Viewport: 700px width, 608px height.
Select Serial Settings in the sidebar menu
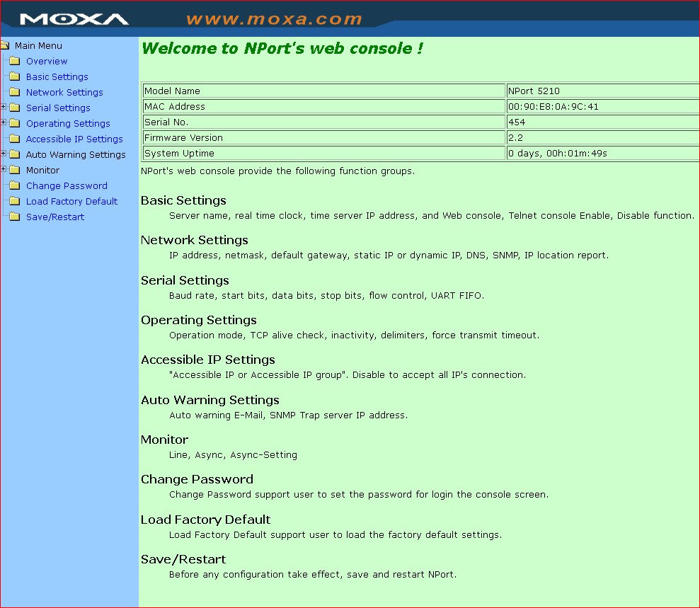pyautogui.click(x=58, y=108)
